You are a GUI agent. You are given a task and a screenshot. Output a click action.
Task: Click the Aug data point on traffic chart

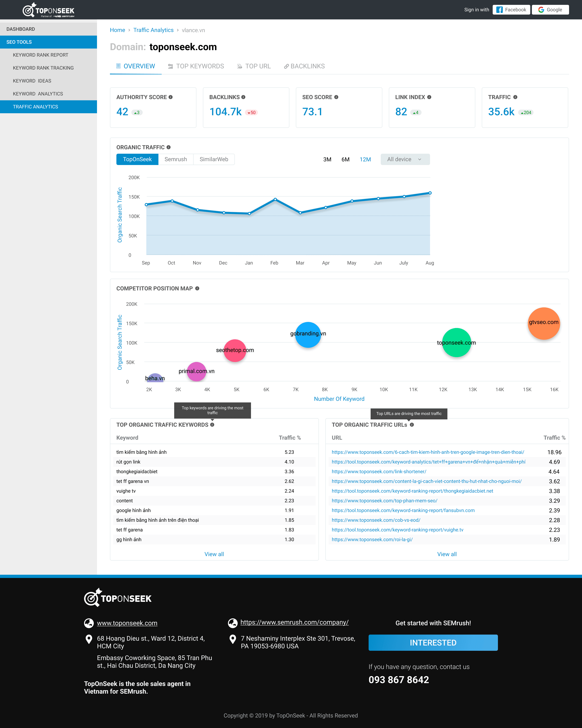(430, 193)
